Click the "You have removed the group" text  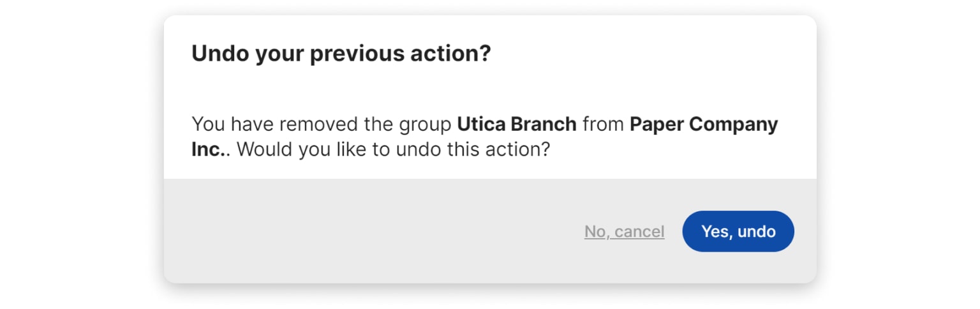[x=322, y=124]
